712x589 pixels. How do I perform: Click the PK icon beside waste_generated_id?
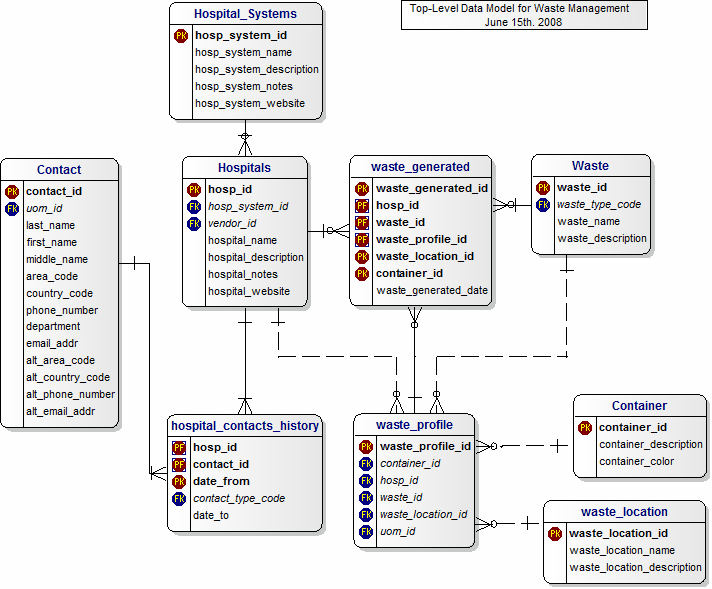(x=362, y=188)
